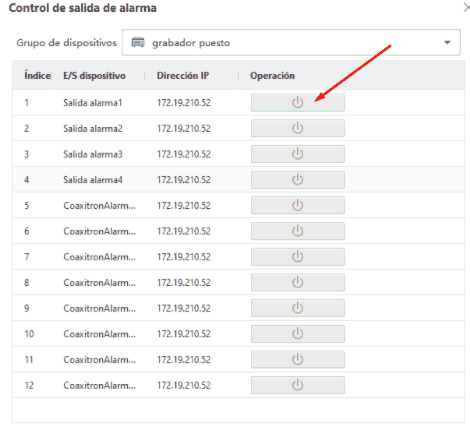Click power icon in row index 9

pos(298,308)
